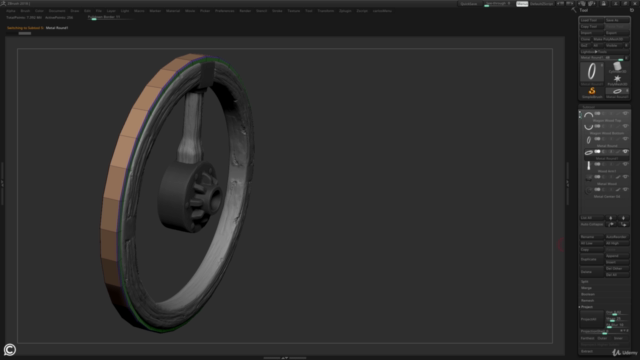Toggle polypaint brush on Metal Center 04
The width and height of the screenshot is (640, 360).
(618, 189)
